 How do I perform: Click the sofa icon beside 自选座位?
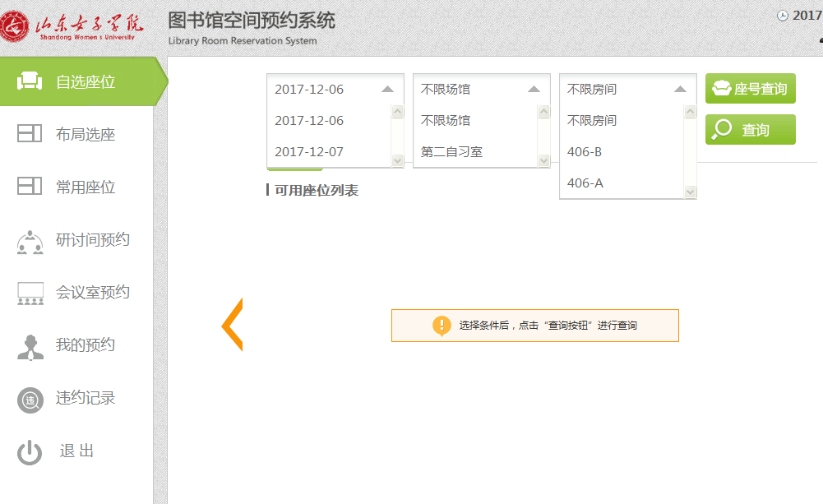(x=30, y=81)
